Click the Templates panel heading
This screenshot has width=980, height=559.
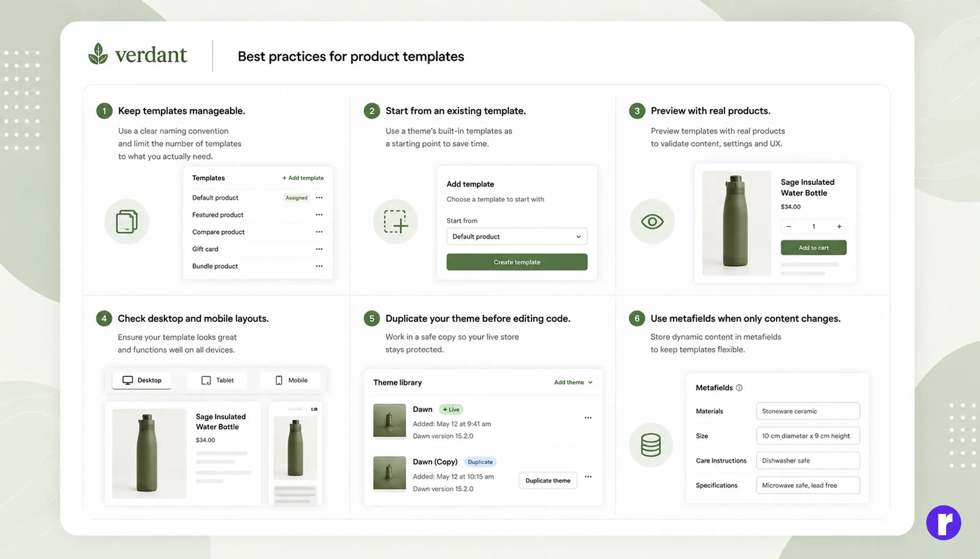coord(208,178)
